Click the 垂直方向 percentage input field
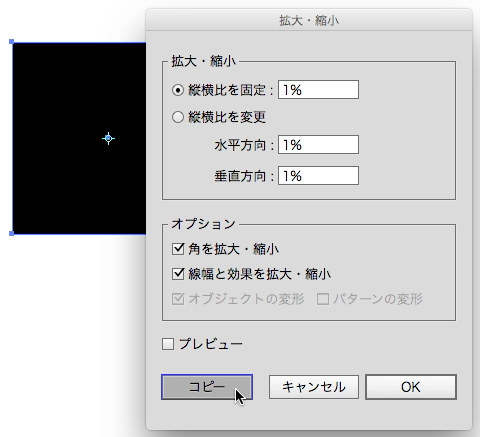 318,175
